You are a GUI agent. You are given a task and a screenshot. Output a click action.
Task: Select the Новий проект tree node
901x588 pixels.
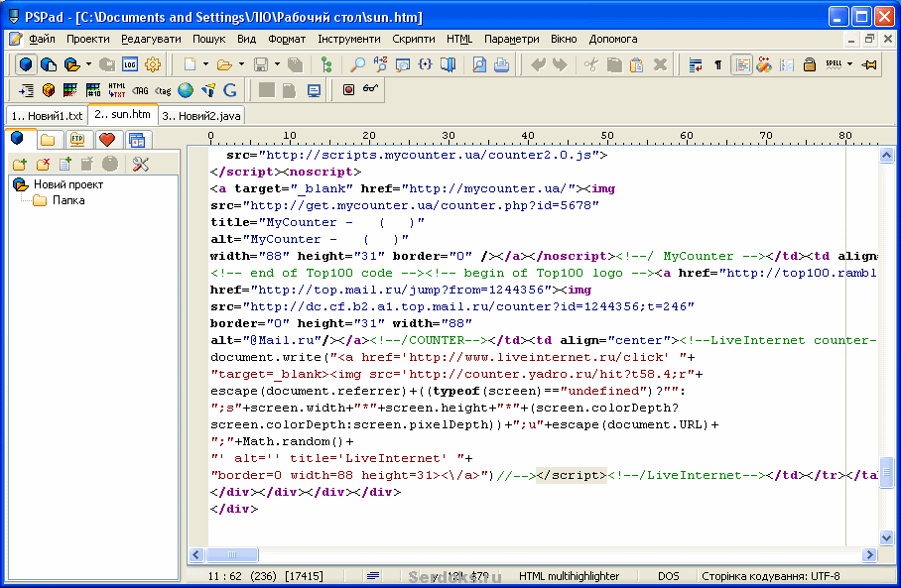[67, 184]
